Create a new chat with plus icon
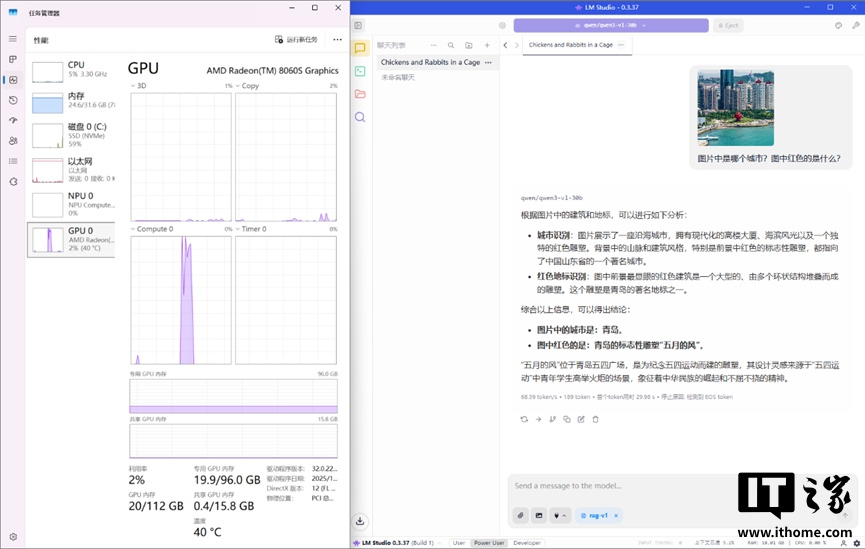This screenshot has width=865, height=549. [x=487, y=45]
